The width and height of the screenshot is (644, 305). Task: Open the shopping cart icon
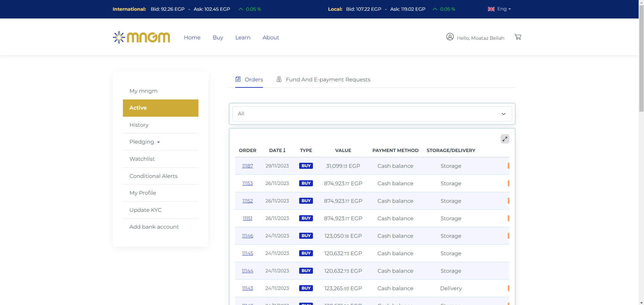tap(518, 37)
